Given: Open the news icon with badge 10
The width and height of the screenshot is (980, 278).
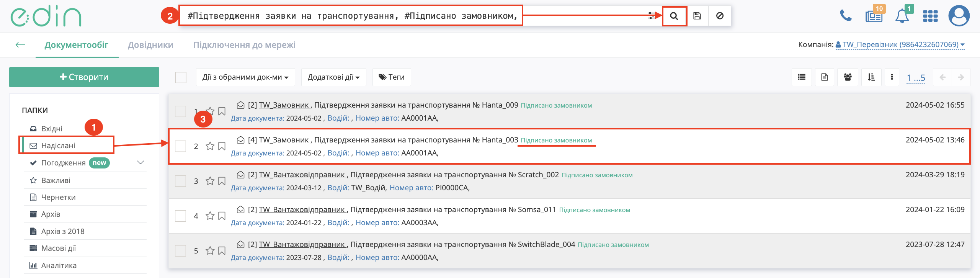Looking at the screenshot, I should [874, 16].
